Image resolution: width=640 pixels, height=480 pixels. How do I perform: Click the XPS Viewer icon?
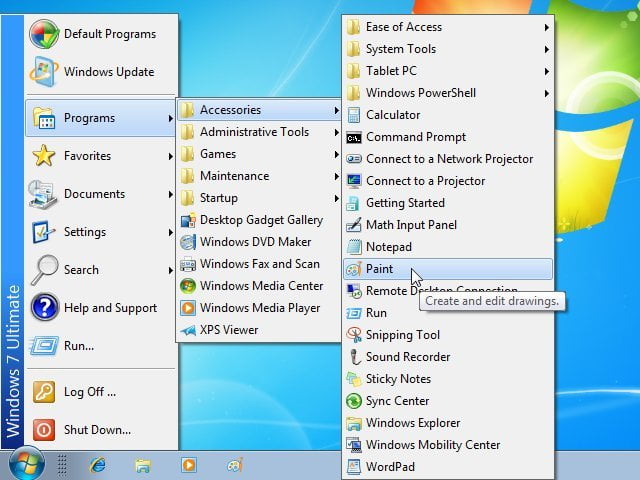pos(188,330)
